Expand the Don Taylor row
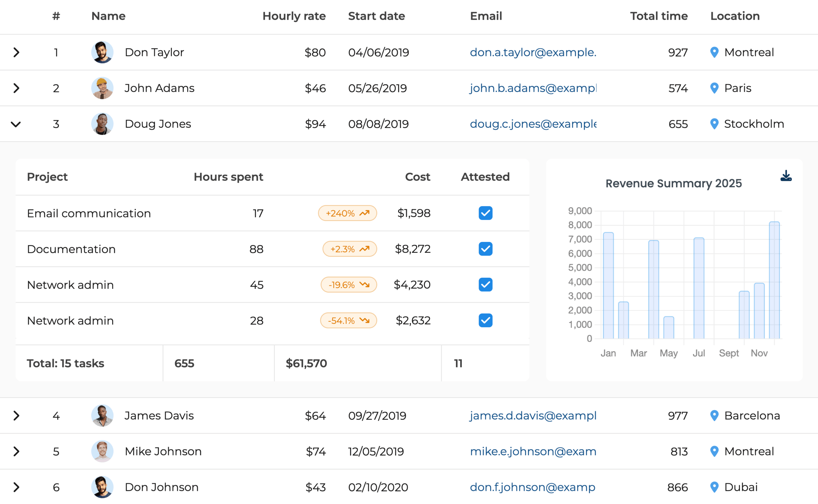This screenshot has width=818, height=504. tap(16, 52)
